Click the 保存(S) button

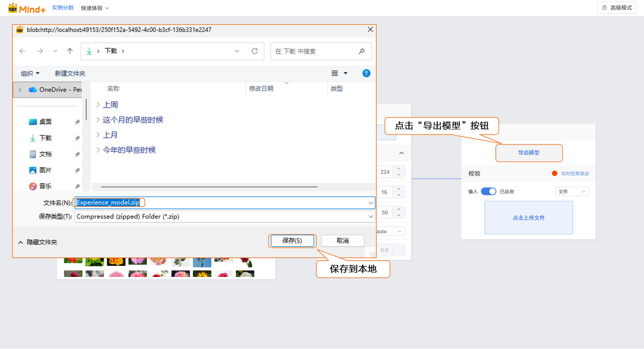(292, 241)
